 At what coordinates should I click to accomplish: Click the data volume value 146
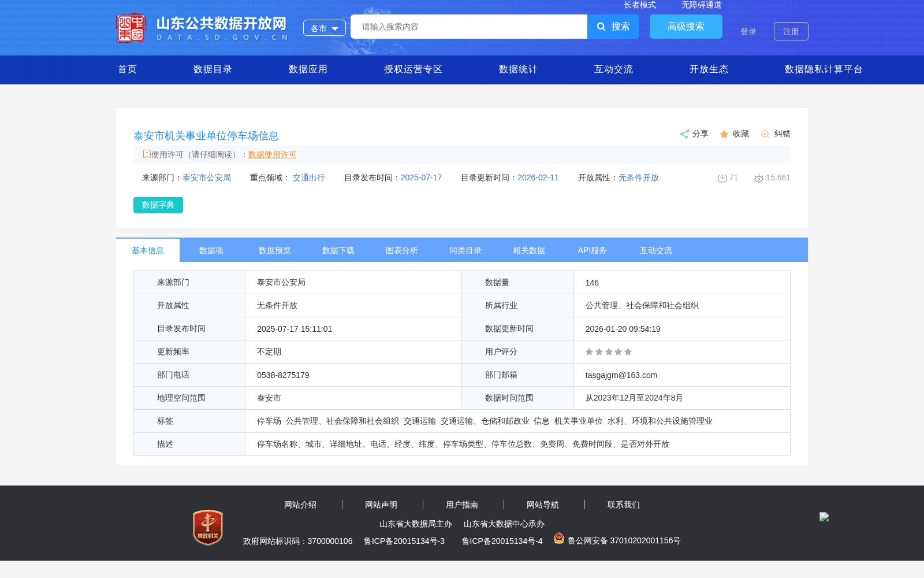pyautogui.click(x=592, y=283)
